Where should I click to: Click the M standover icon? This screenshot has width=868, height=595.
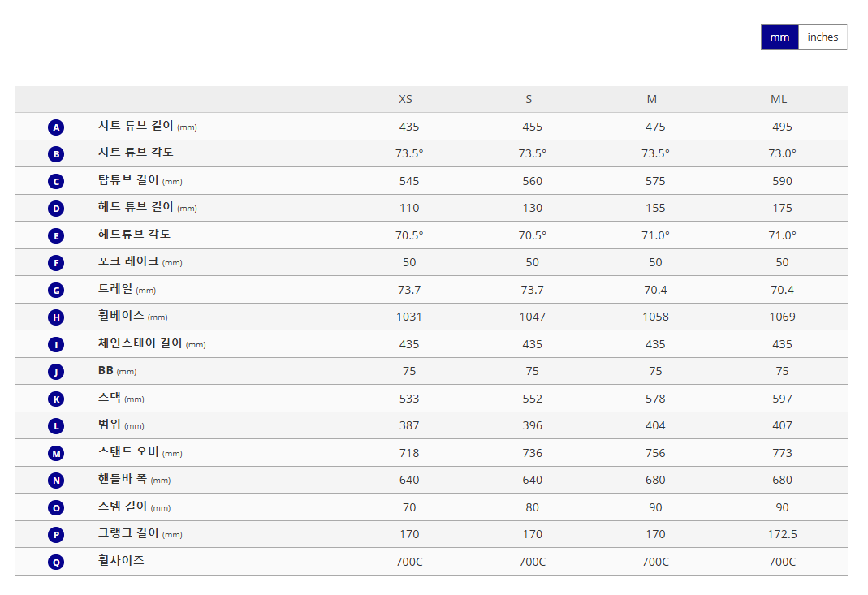coord(56,453)
